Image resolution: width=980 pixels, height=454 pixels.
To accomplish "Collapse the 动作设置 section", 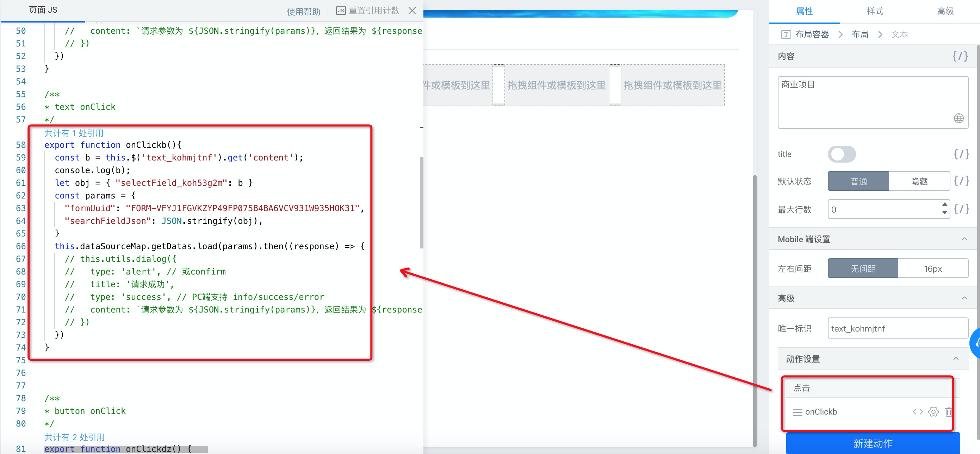I will point(956,359).
